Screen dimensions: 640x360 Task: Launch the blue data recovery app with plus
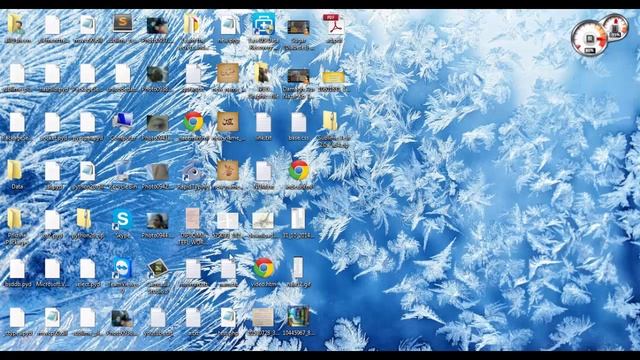[x=263, y=24]
